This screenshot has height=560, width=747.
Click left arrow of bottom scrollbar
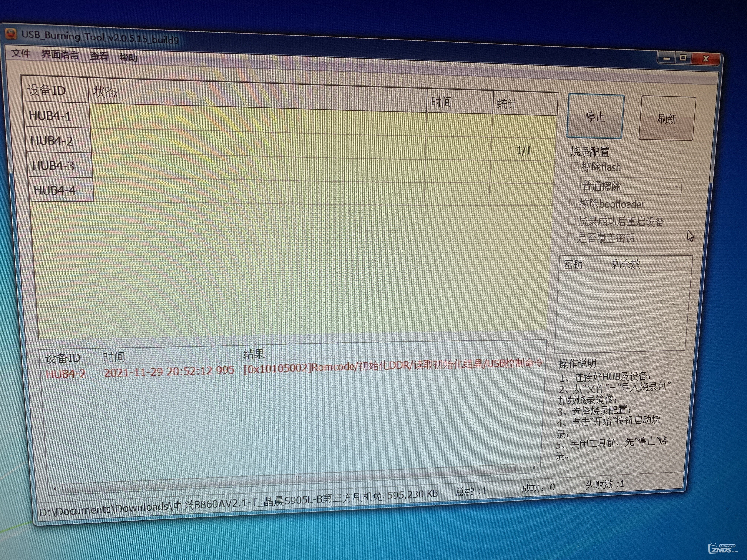tap(55, 489)
